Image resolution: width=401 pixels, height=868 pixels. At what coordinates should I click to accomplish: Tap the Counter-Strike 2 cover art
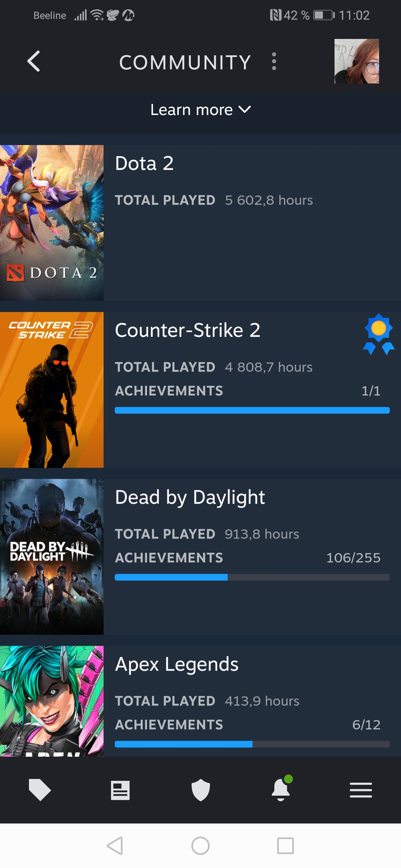click(x=52, y=389)
